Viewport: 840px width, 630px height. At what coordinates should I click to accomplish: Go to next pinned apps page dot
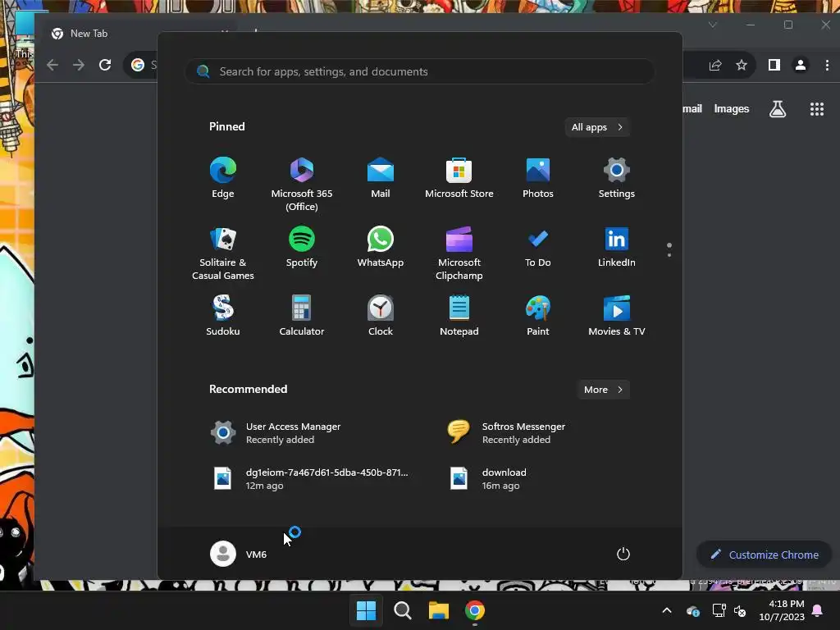click(x=669, y=255)
